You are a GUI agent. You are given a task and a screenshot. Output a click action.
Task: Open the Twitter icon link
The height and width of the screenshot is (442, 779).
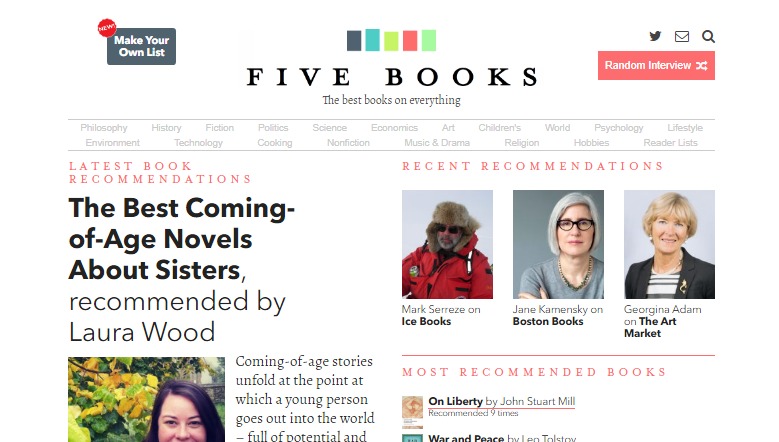tap(655, 36)
